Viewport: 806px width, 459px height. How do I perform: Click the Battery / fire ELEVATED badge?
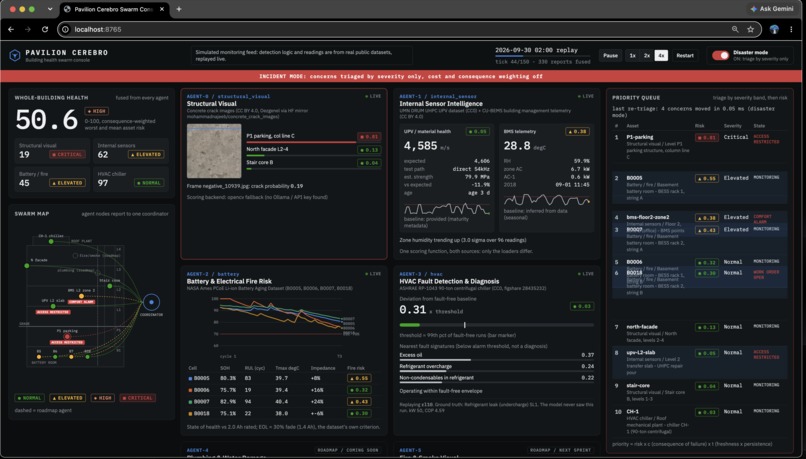click(x=67, y=182)
